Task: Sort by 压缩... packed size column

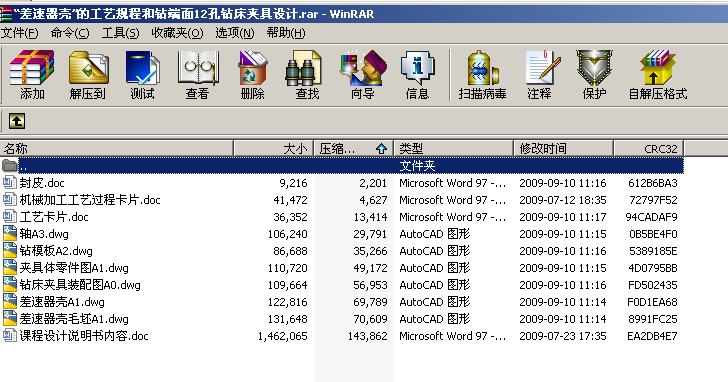Action: tap(354, 149)
